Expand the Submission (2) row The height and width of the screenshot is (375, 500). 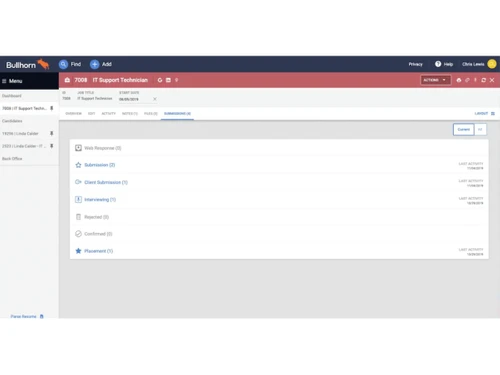click(279, 165)
